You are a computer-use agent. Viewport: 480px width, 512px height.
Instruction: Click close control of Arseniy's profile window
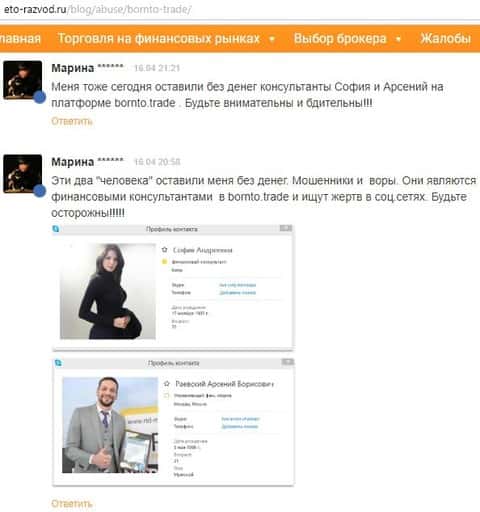[288, 362]
